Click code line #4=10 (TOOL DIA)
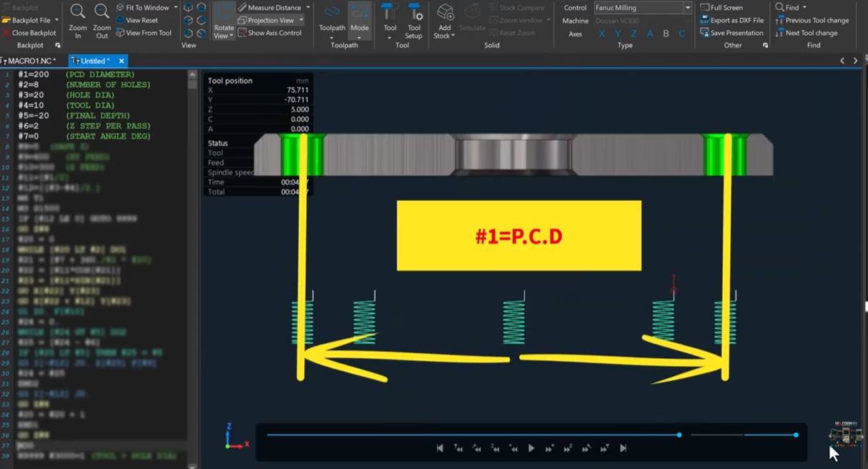The height and width of the screenshot is (469, 868). coord(66,105)
